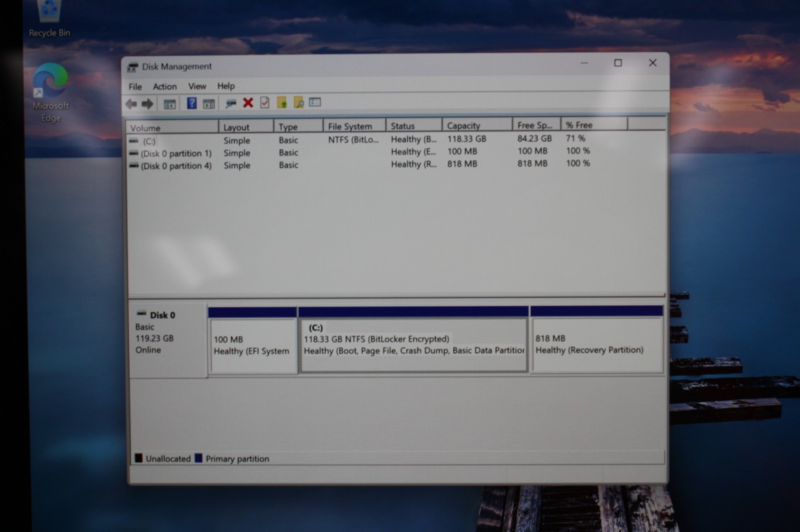Screen dimensions: 800x532
Task: Sort by the Capacity column header
Action: pyautogui.click(x=477, y=125)
